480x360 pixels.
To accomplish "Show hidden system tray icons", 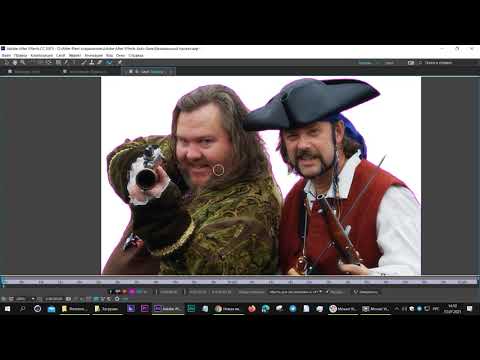I will 397,309.
